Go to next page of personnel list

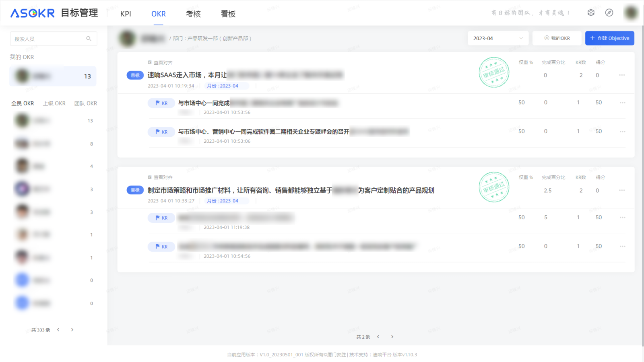(x=72, y=330)
